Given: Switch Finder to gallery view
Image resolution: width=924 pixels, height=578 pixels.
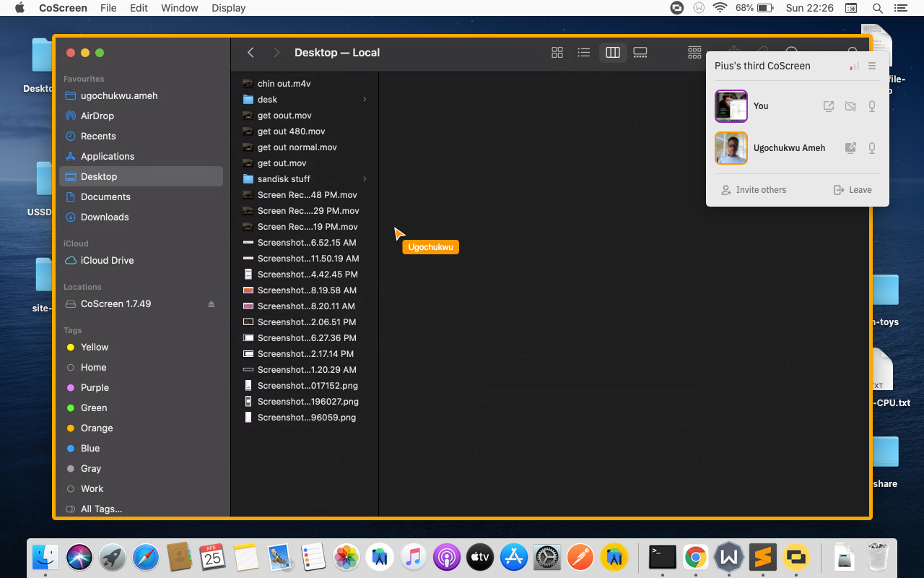Looking at the screenshot, I should pos(640,53).
